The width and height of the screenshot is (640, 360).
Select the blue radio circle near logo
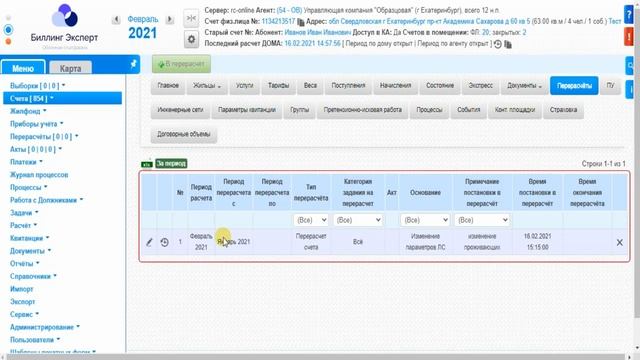pos(8,29)
